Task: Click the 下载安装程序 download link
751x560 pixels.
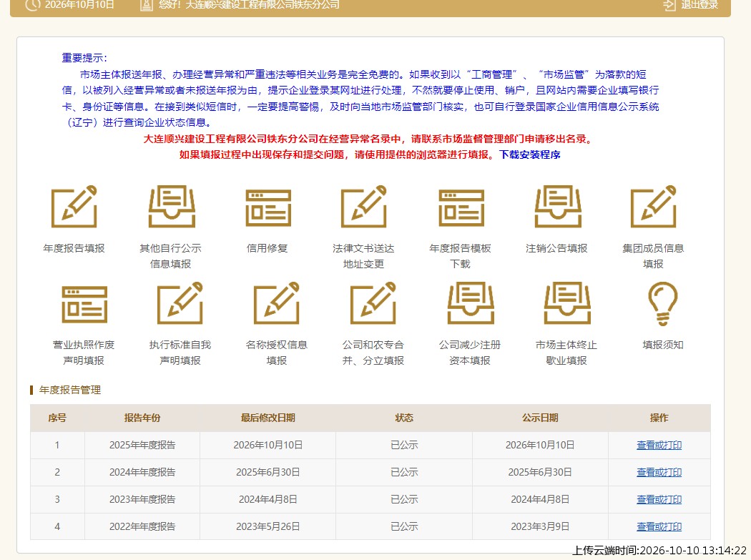Action: click(530, 154)
